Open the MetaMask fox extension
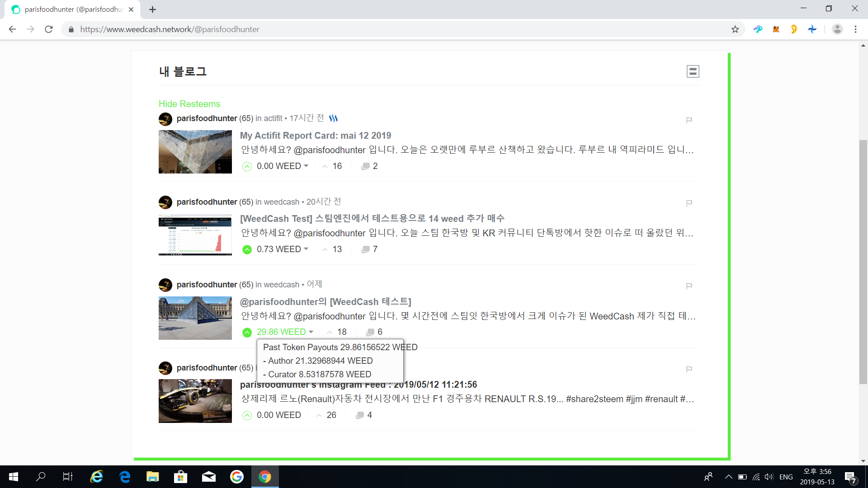Viewport: 868px width, 488px height. [x=776, y=29]
